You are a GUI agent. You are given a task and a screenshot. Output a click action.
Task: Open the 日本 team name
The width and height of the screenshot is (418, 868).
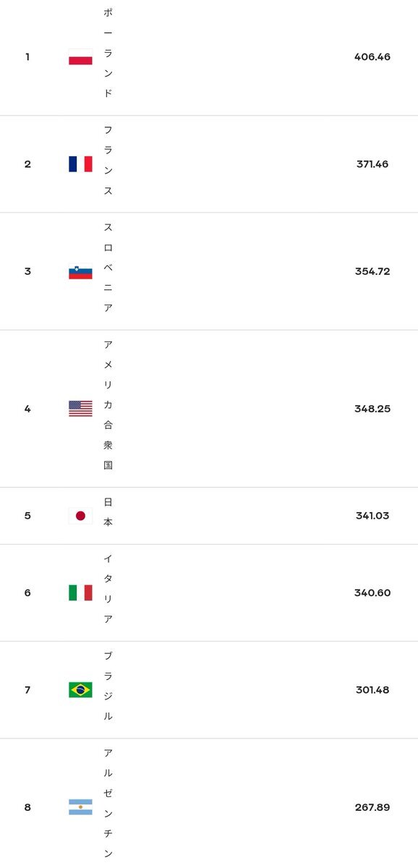point(108,512)
